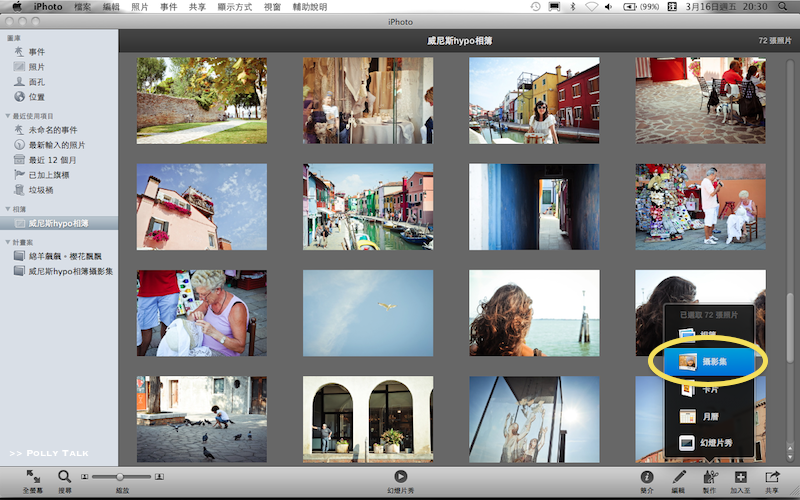
Task: Click the 製作 create icon
Action: (710, 477)
